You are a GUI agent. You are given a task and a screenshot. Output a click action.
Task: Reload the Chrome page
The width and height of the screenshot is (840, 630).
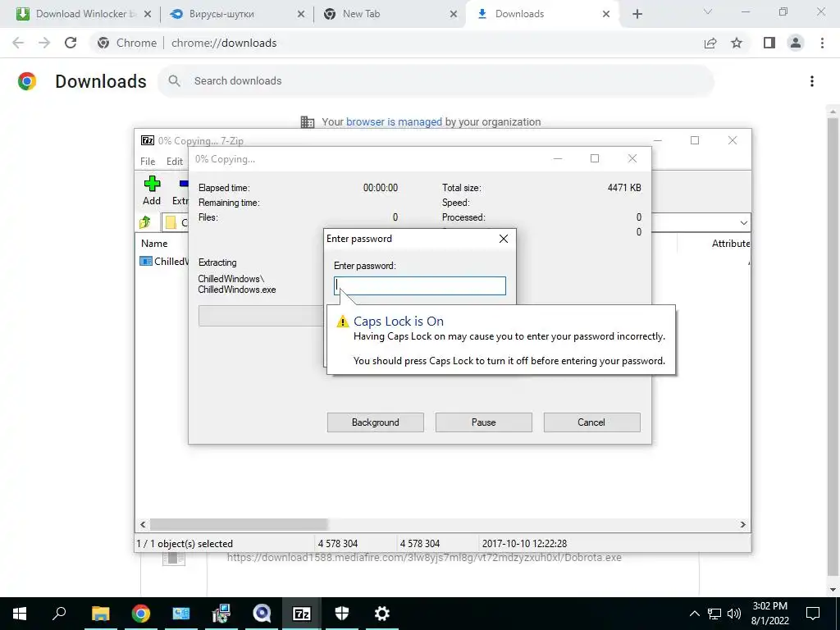click(71, 43)
